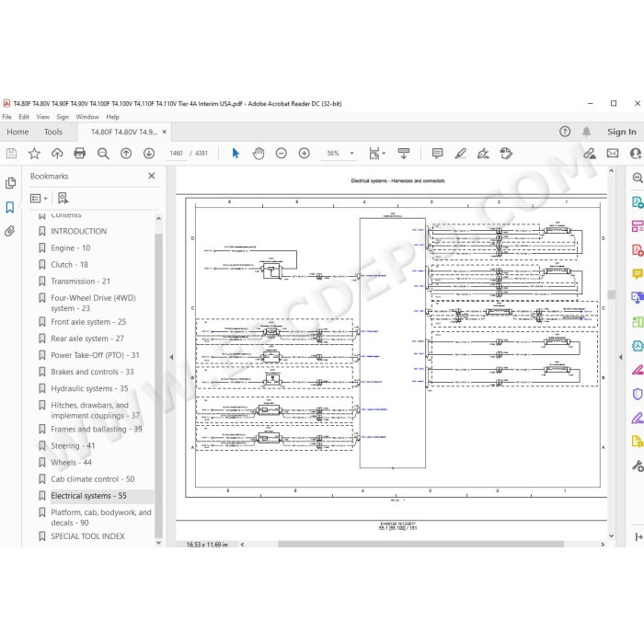Zoom in with plus button
This screenshot has width=644, height=644.
pos(305,154)
